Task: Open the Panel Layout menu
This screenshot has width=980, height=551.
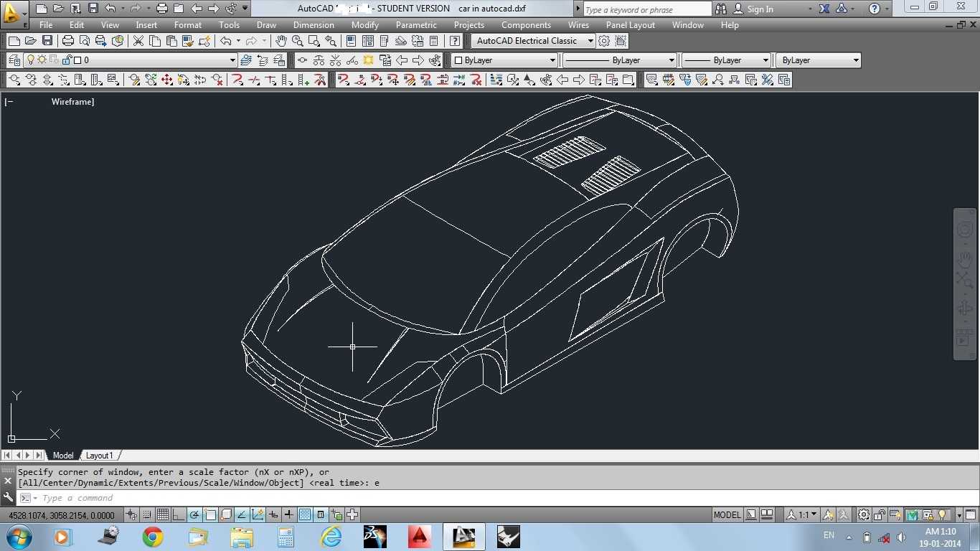Action: (631, 25)
